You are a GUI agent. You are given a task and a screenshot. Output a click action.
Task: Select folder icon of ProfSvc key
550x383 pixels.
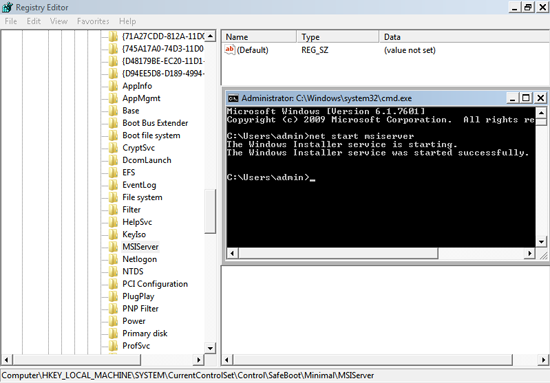coord(113,346)
